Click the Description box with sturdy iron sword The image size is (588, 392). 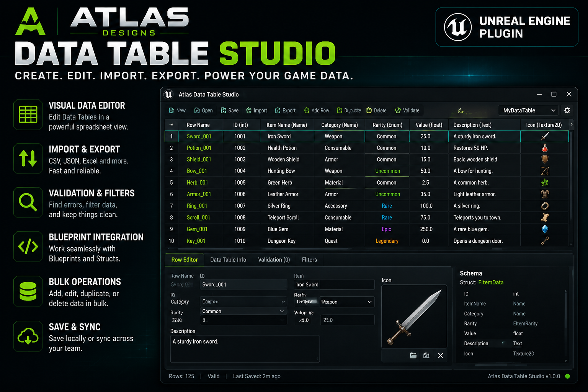coord(245,349)
